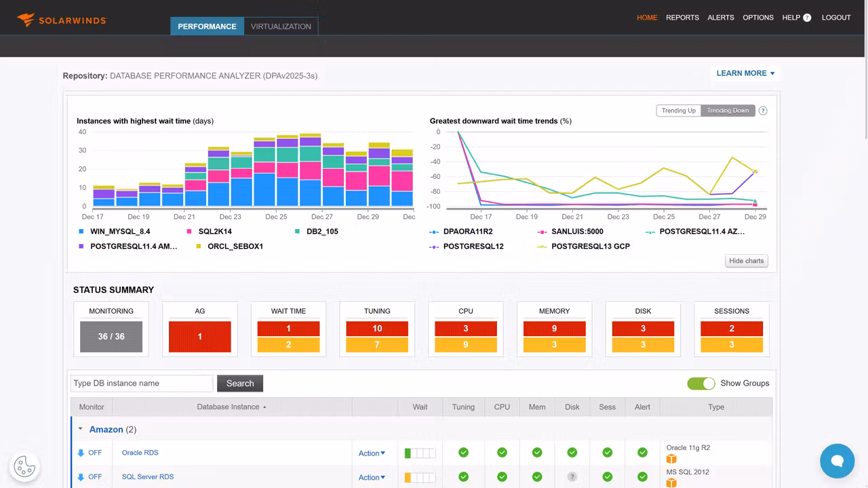This screenshot has height=488, width=868.
Task: Open the chat bubble in bottom right corner
Action: (837, 461)
